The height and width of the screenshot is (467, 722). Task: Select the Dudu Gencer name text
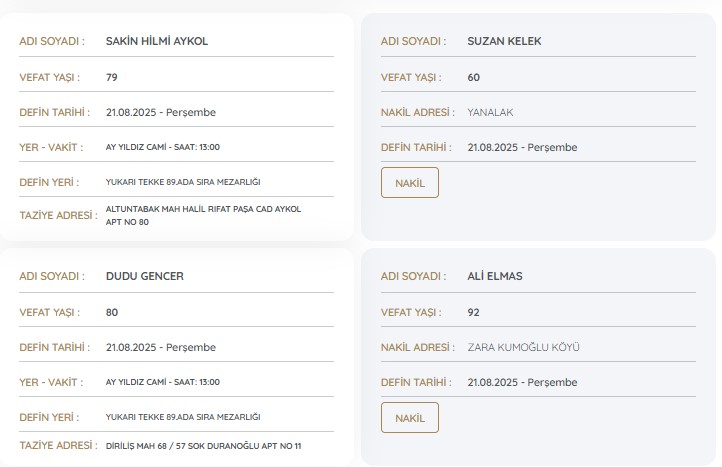144,276
